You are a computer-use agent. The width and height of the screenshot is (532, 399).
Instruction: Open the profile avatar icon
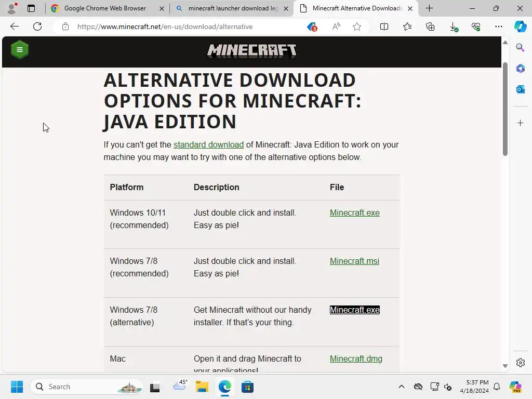(x=12, y=8)
